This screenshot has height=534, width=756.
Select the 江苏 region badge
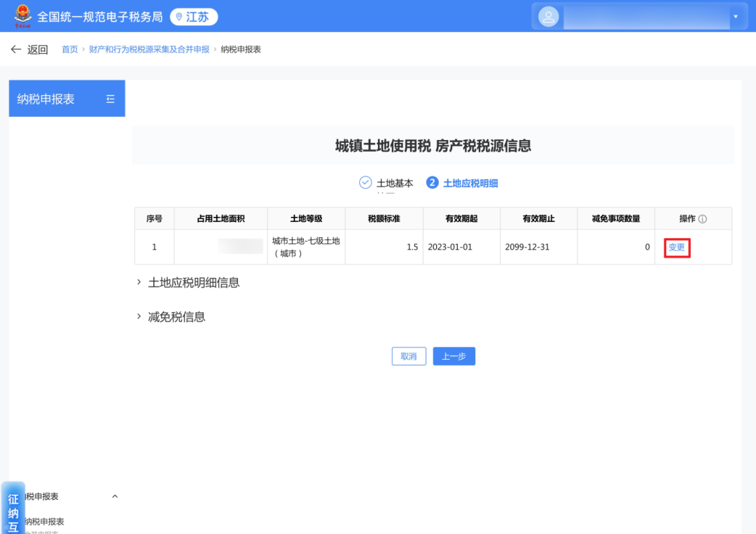(x=194, y=17)
